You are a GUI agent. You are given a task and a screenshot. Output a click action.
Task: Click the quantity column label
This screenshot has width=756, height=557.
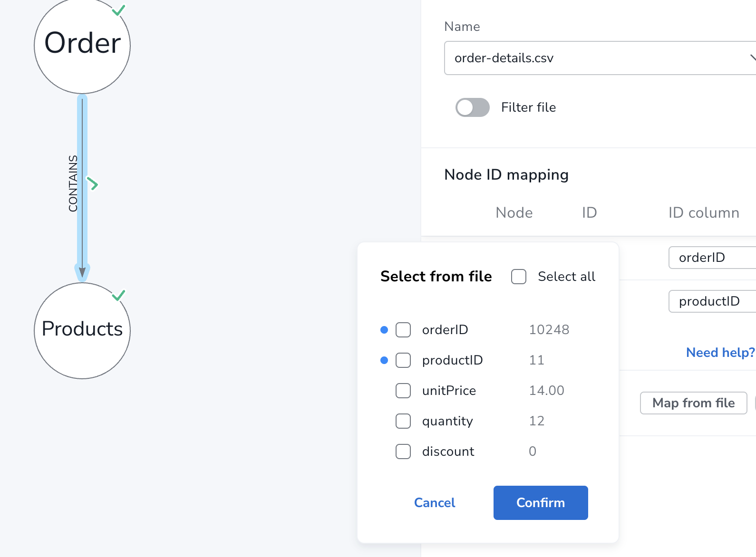pyautogui.click(x=447, y=421)
